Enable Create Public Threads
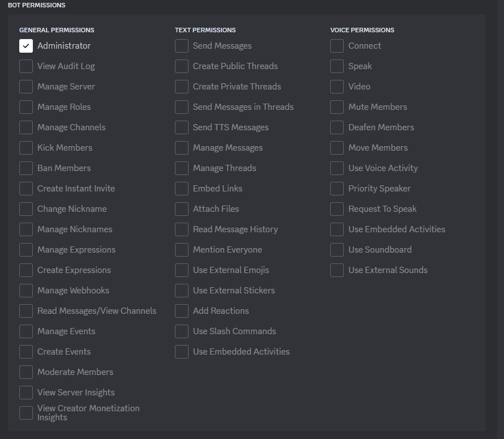Viewport: 504px width, 439px height. [x=182, y=66]
